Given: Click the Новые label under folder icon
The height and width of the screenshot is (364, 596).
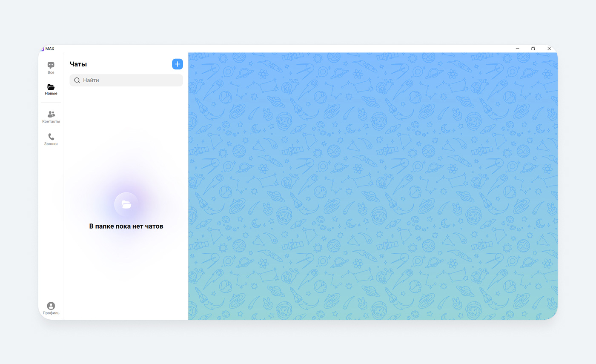Looking at the screenshot, I should [x=51, y=94].
